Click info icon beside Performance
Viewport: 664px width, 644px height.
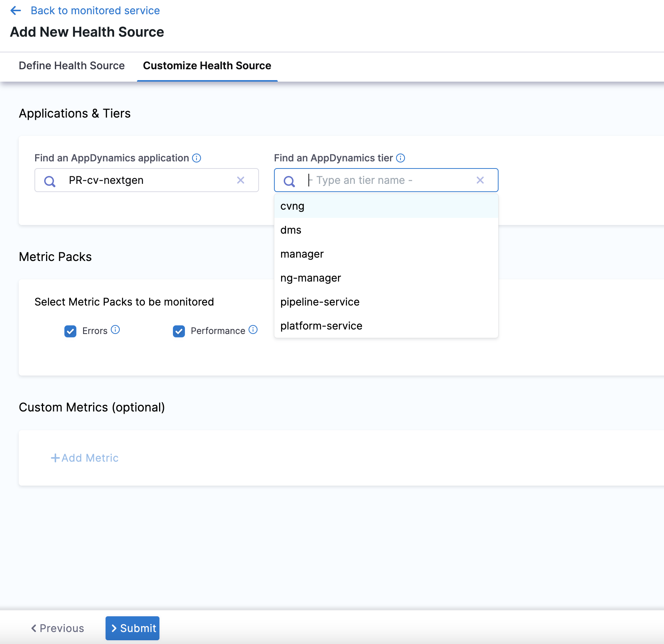point(253,329)
